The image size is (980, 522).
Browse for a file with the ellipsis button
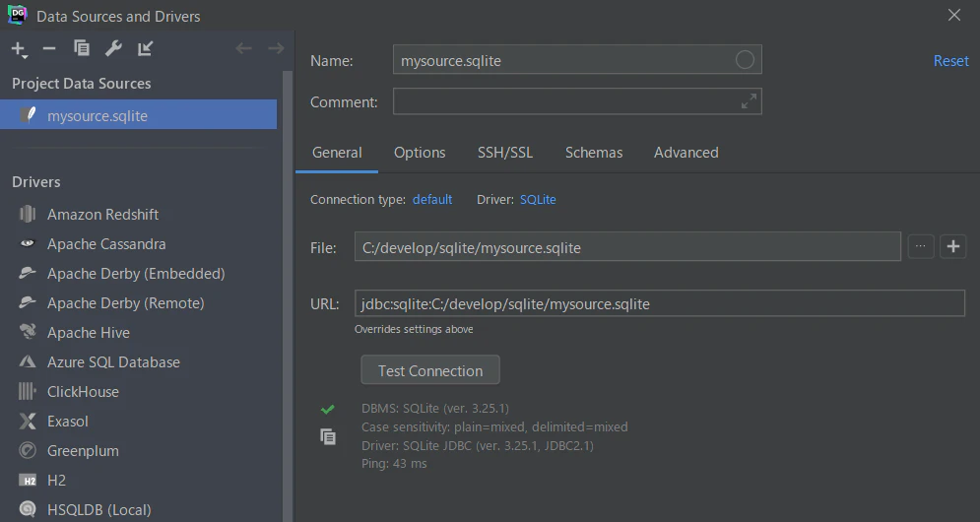921,246
